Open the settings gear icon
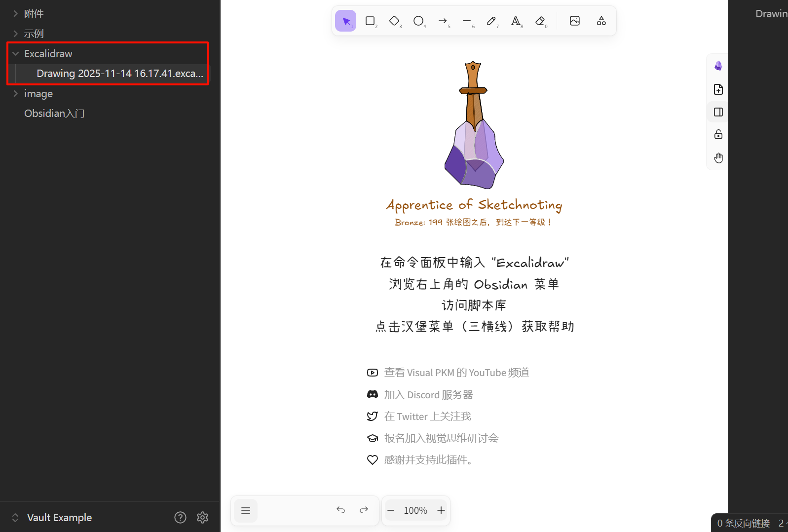 202,517
